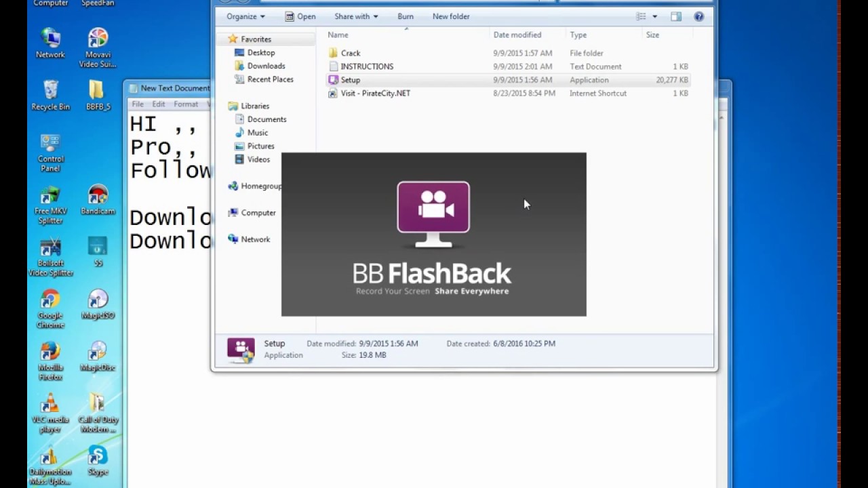Select Libraries in navigation pane

point(255,106)
